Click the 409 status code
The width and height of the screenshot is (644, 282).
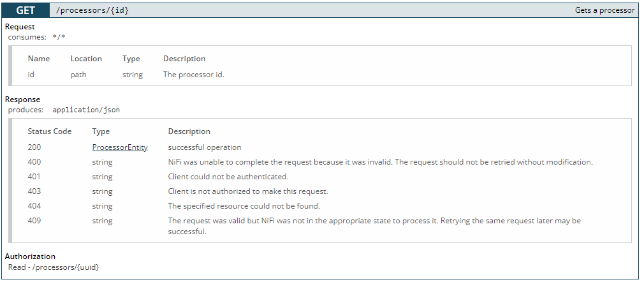pos(34,221)
